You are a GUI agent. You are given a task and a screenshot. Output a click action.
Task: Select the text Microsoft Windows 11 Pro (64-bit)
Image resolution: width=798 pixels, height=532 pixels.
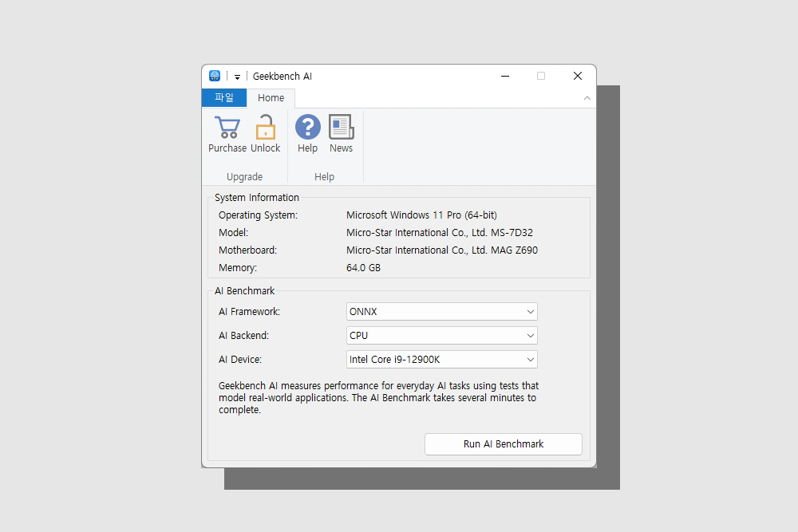(421, 215)
